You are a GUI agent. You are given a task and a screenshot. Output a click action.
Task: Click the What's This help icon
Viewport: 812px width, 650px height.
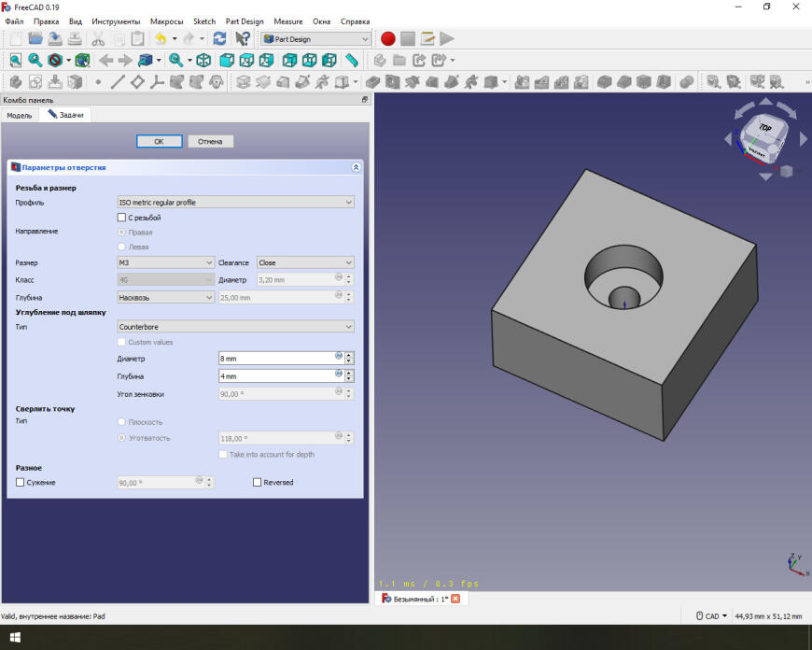pyautogui.click(x=243, y=39)
